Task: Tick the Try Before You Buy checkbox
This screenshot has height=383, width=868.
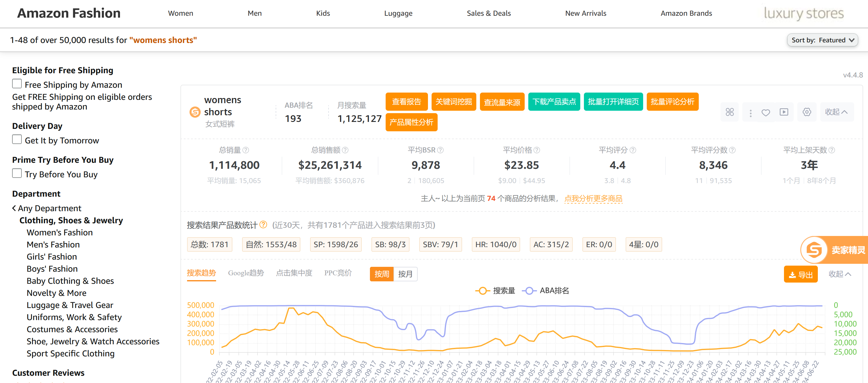Action: pyautogui.click(x=17, y=173)
